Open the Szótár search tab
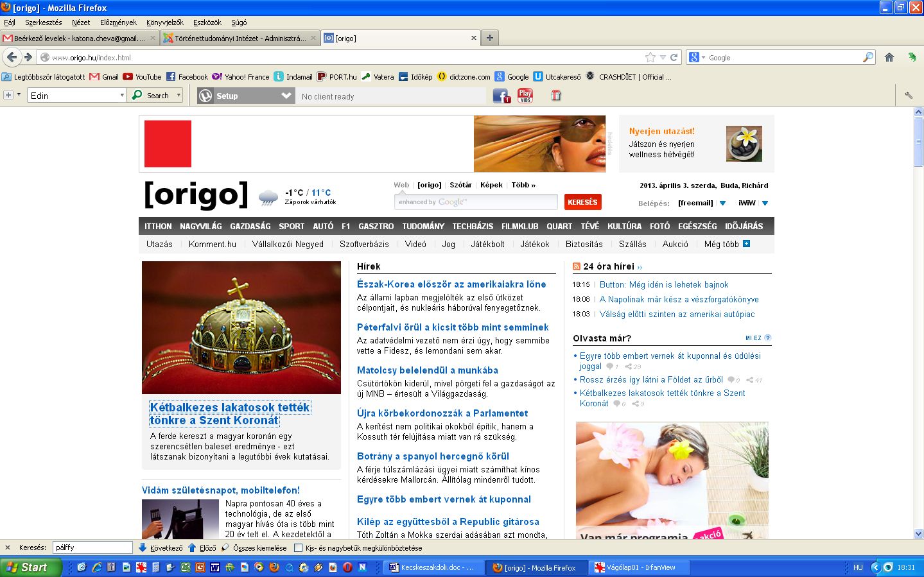Image resolution: width=924 pixels, height=577 pixels. [460, 185]
